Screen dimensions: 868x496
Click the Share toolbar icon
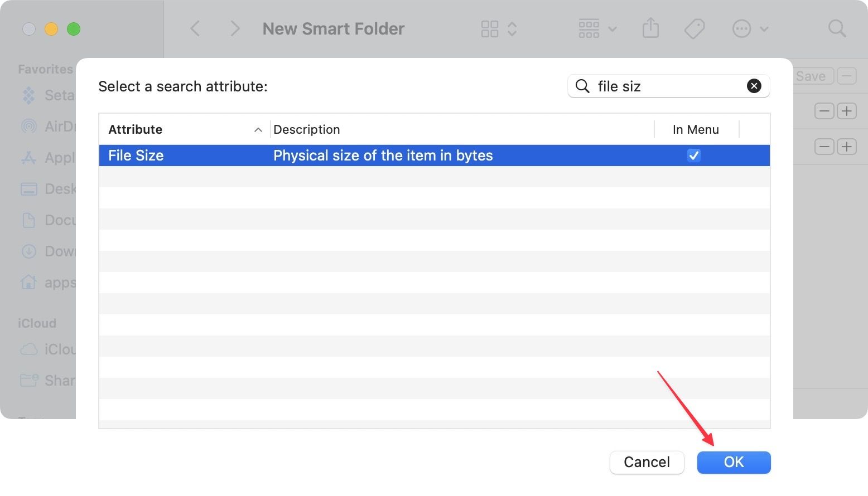(x=650, y=28)
